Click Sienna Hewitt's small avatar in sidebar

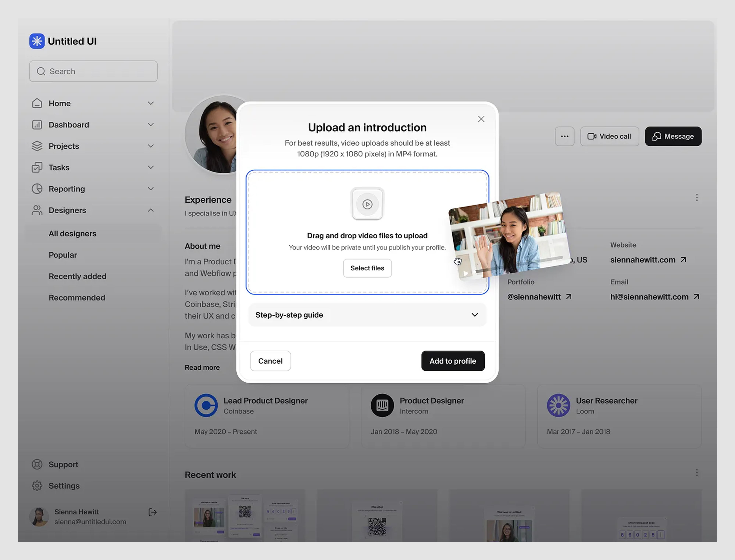pyautogui.click(x=39, y=517)
